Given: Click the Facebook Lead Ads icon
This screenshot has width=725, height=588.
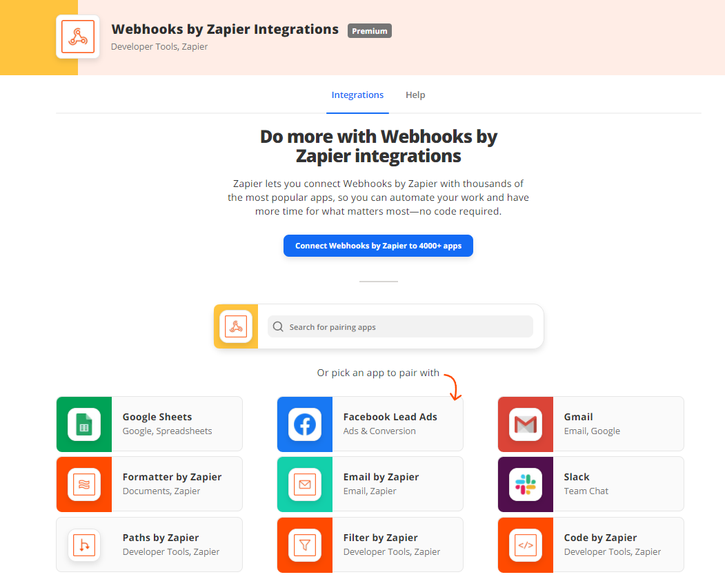Looking at the screenshot, I should click(x=305, y=424).
